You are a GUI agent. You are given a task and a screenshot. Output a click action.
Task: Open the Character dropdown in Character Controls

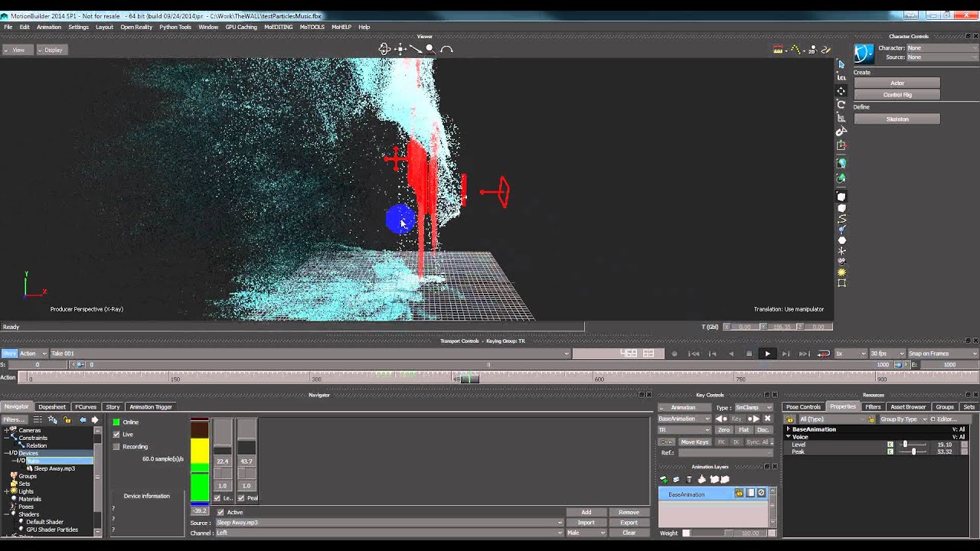click(x=942, y=47)
